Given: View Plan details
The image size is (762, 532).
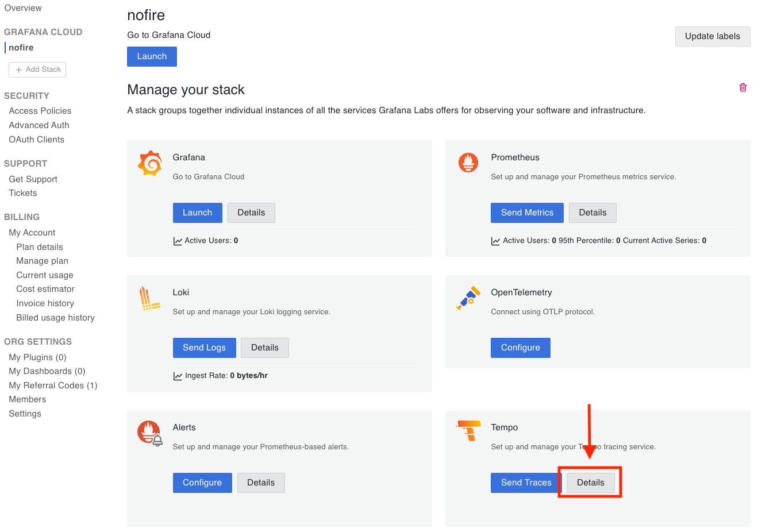Looking at the screenshot, I should [x=40, y=247].
